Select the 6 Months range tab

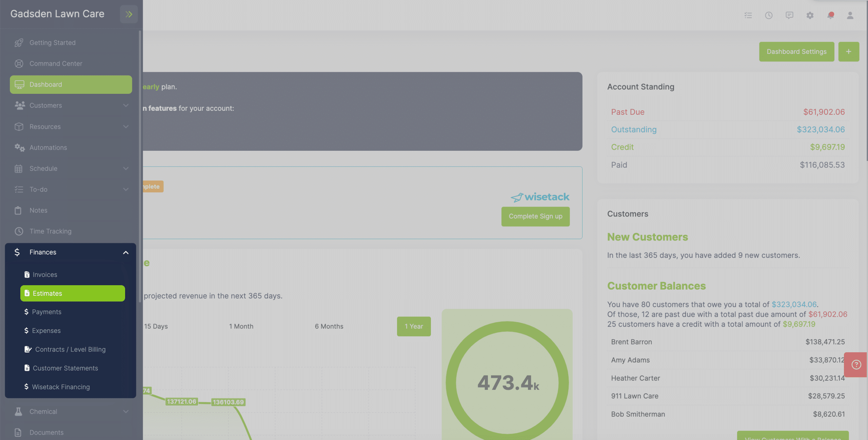(x=329, y=327)
